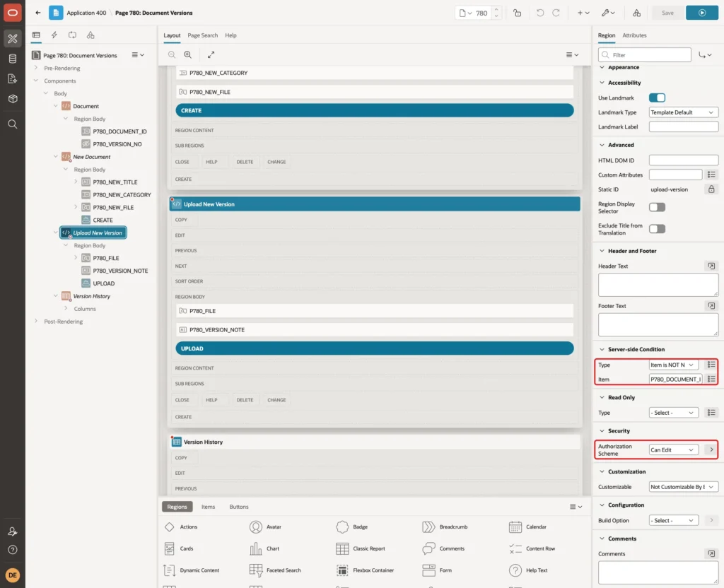Click the lock icon beside Static ID

711,189
